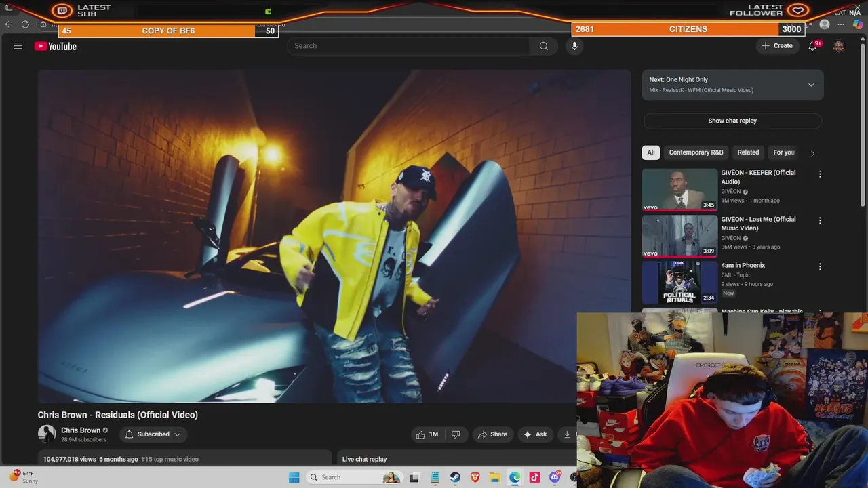Select the For you filter chip

coord(784,152)
